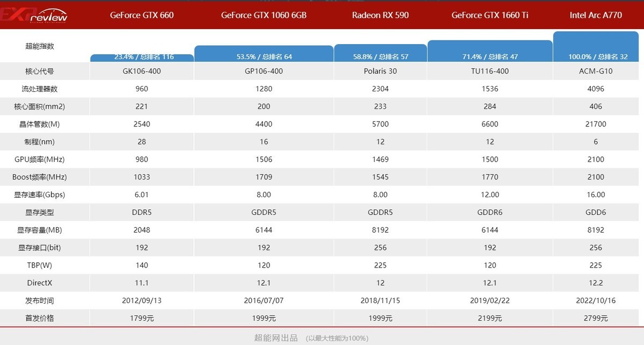This screenshot has height=345, width=644.
Task: Click the 58.8% performance index bar
Action: coord(380,53)
